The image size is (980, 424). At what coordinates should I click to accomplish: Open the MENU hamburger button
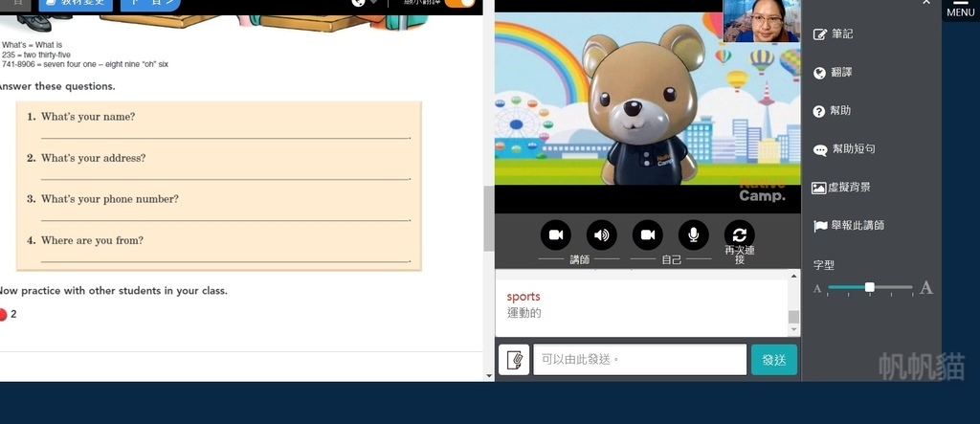(x=960, y=8)
